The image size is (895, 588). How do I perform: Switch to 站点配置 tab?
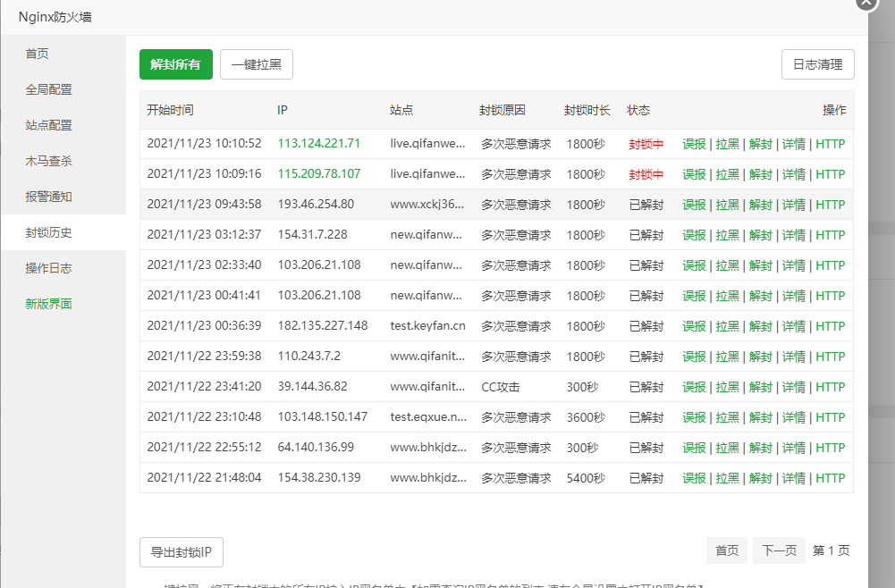[x=49, y=125]
